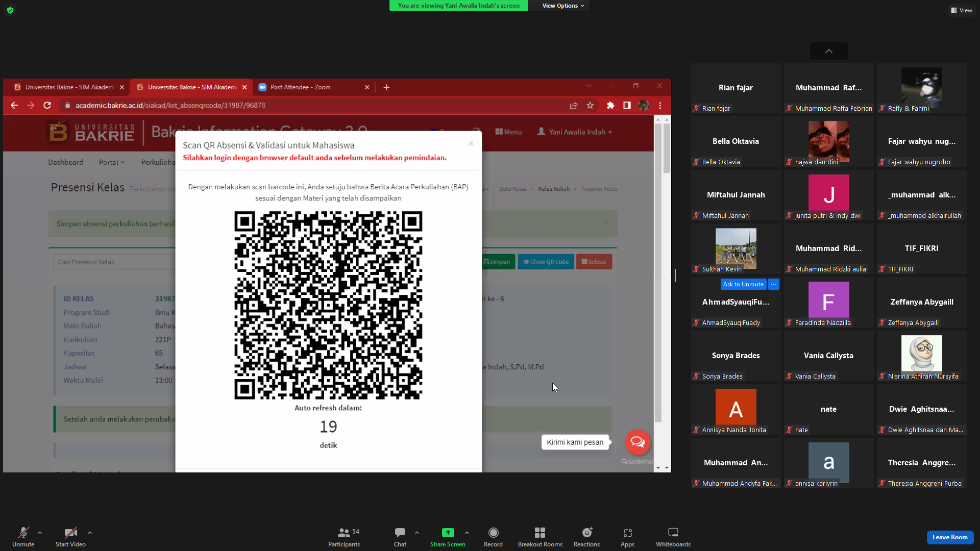Expand chat options arrow beside Chat
This screenshot has width=980, height=551.
[417, 533]
